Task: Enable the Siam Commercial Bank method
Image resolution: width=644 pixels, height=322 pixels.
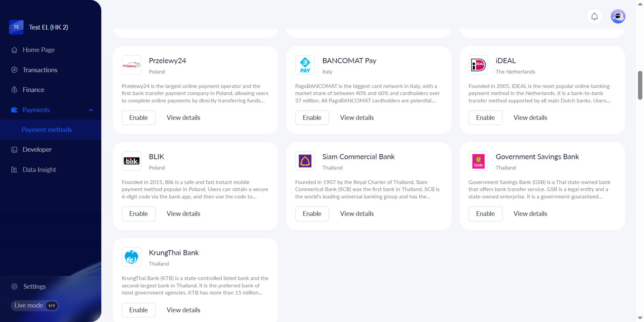Action: [312, 214]
